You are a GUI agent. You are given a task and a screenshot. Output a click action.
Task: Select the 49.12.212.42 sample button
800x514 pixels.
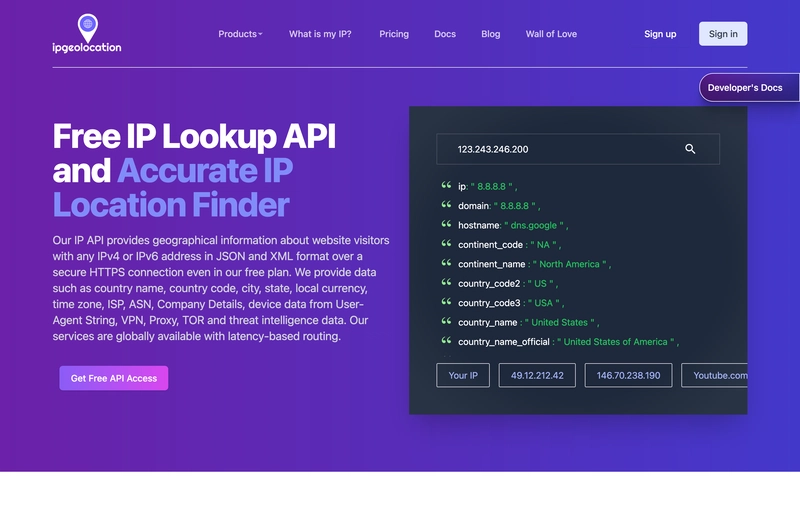(x=537, y=376)
